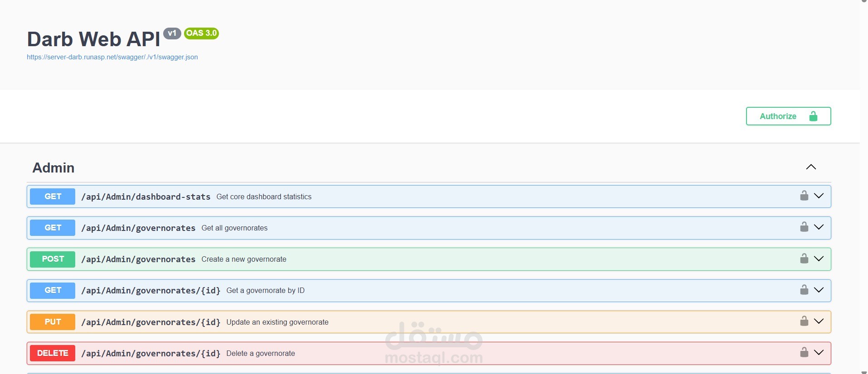Click 'Get all governorates' description
Viewport: 868px width, 374px height.
click(234, 228)
